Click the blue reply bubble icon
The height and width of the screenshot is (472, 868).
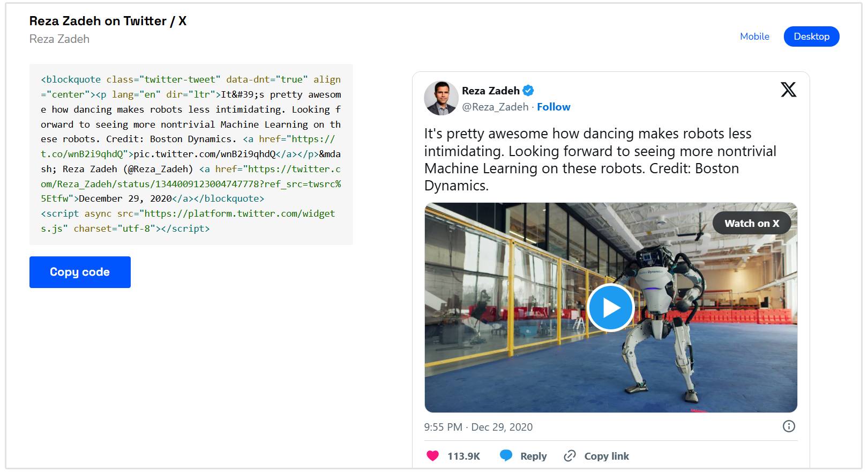tap(506, 455)
